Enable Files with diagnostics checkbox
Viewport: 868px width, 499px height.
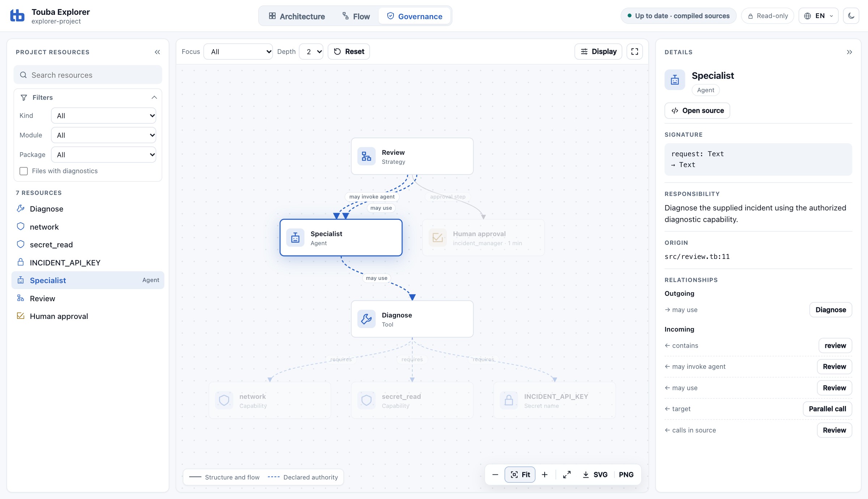point(24,171)
